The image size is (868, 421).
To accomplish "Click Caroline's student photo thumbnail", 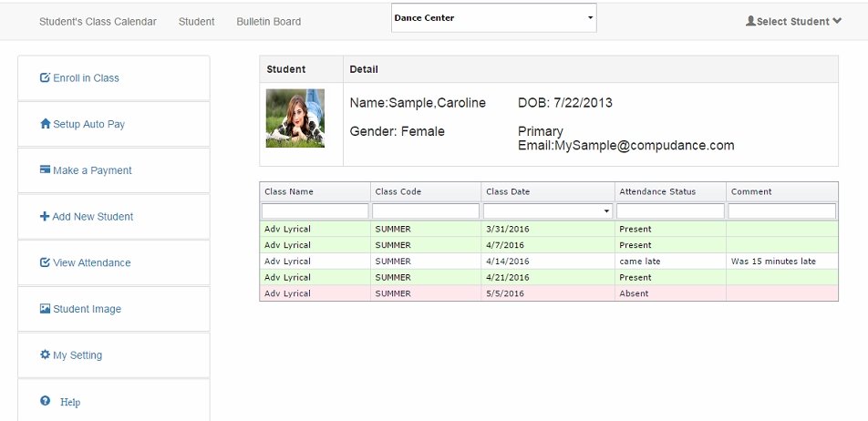I will pos(295,118).
